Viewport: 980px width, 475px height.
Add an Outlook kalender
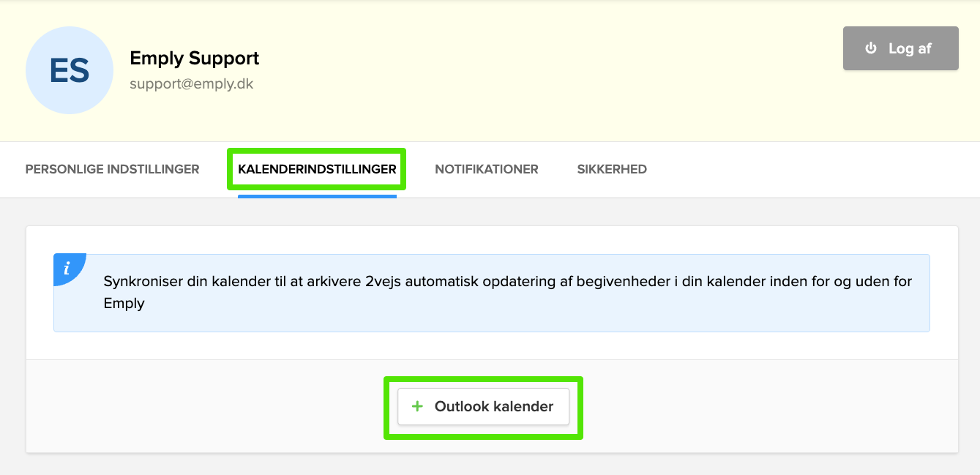tap(483, 406)
